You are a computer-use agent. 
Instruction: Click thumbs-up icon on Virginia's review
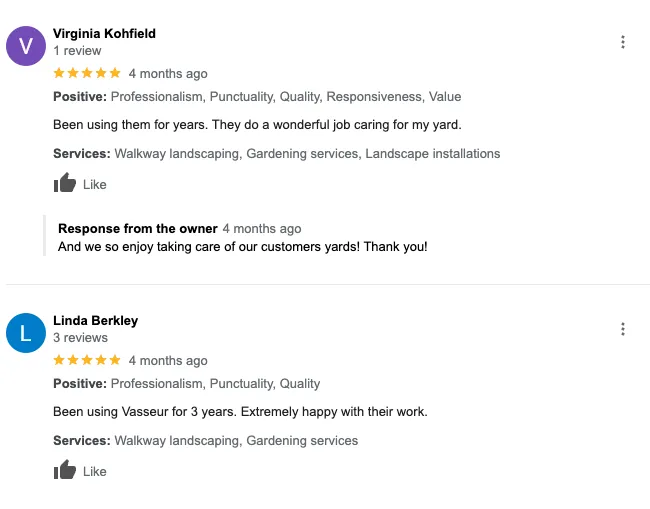65,184
